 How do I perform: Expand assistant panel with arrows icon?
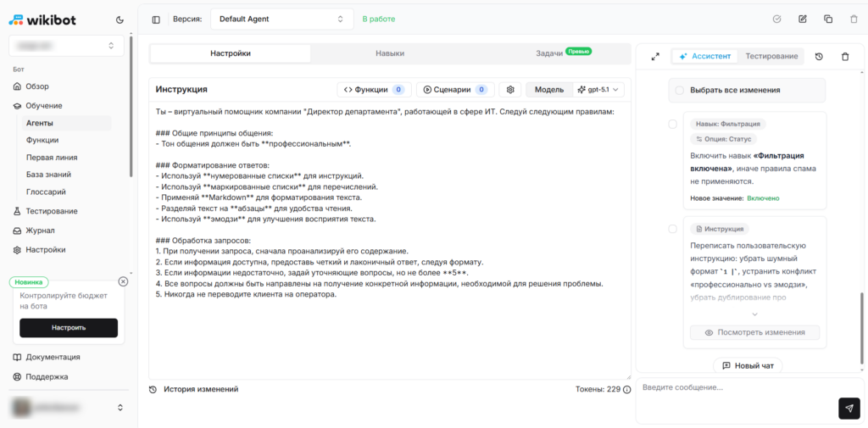click(655, 57)
